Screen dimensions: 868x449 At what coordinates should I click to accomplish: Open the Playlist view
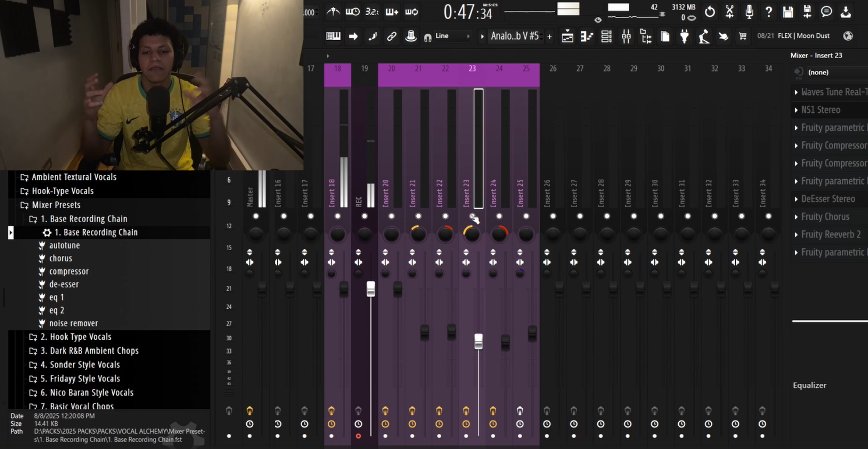click(x=567, y=37)
